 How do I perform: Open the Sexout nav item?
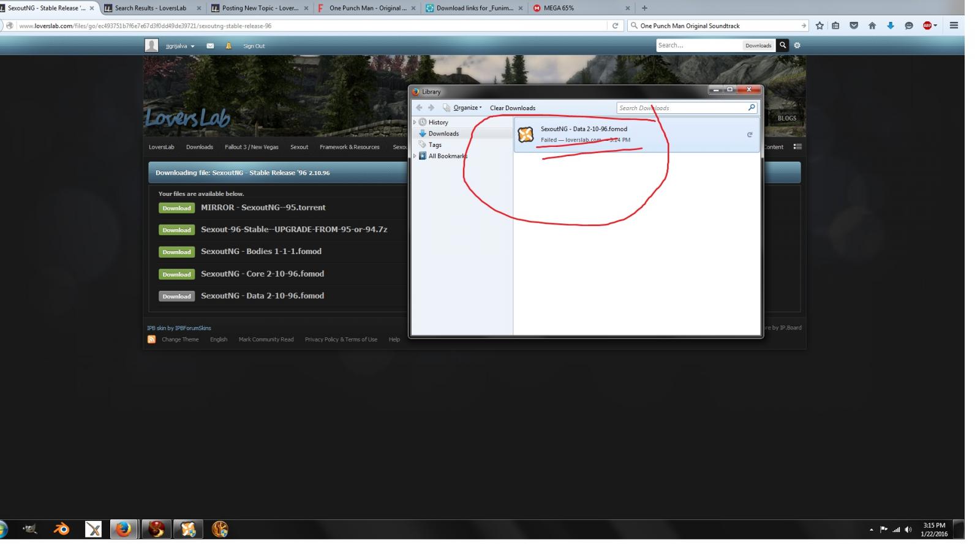[x=299, y=147]
